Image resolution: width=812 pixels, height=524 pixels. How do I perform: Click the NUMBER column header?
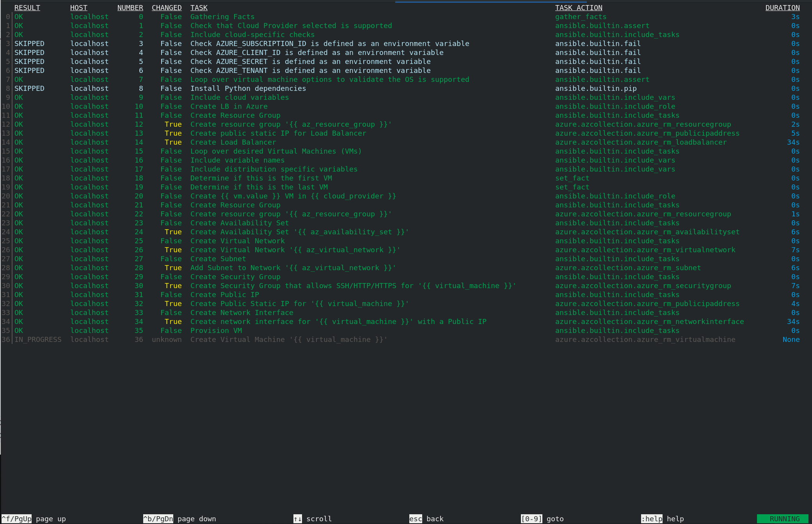click(x=130, y=8)
